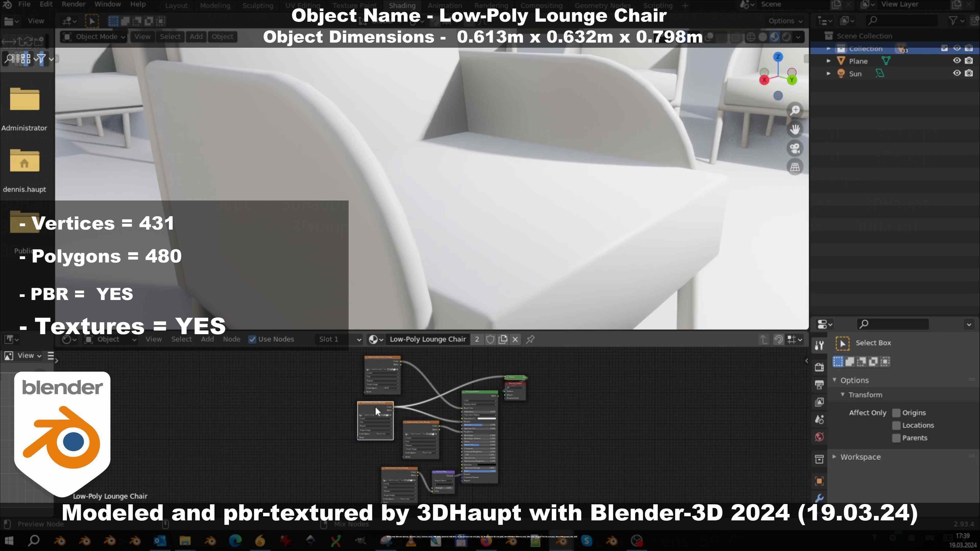Click the pan hand gizmo in viewport
Image resolution: width=980 pixels, height=551 pixels.
coord(795,129)
